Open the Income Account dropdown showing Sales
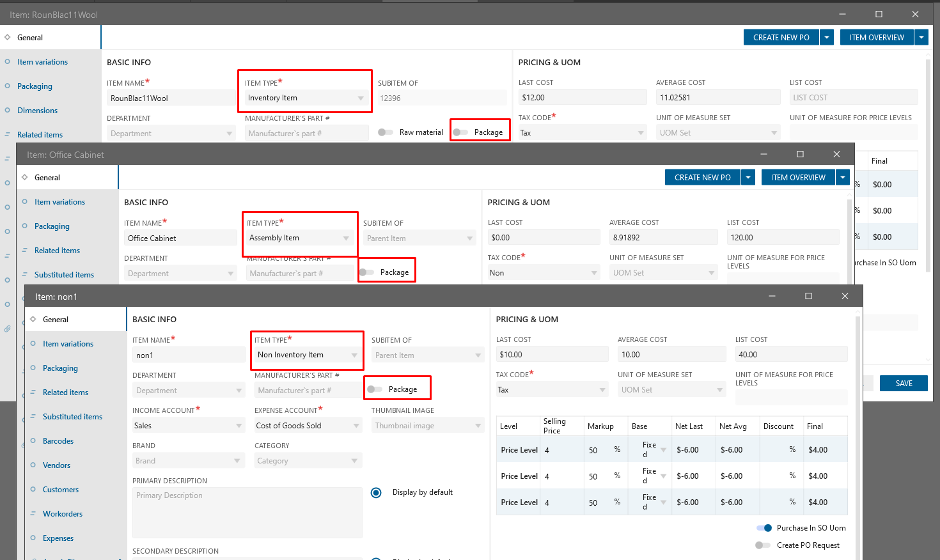940x560 pixels. click(188, 426)
